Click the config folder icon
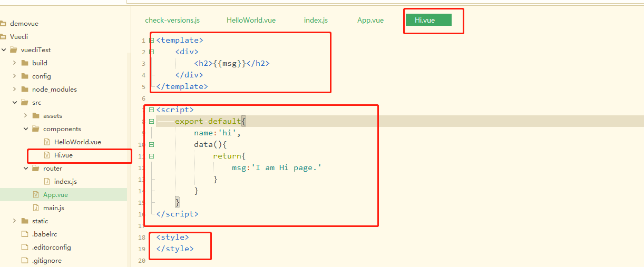The height and width of the screenshot is (267, 644). [25, 76]
